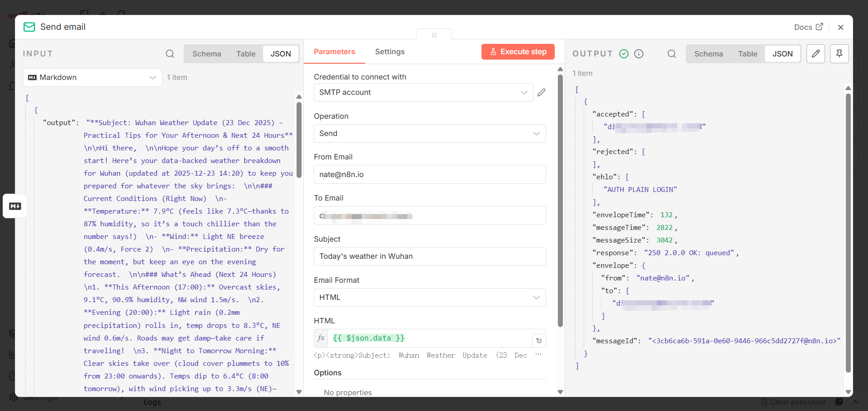
Task: Select the Parameters tab
Action: click(x=335, y=51)
